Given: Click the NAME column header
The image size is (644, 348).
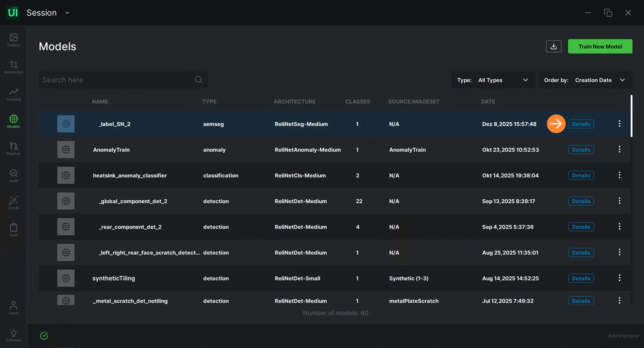Looking at the screenshot, I should tap(100, 102).
